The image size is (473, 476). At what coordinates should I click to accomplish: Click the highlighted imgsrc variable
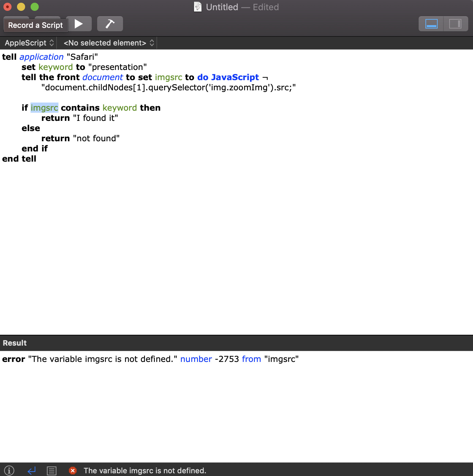(x=45, y=108)
